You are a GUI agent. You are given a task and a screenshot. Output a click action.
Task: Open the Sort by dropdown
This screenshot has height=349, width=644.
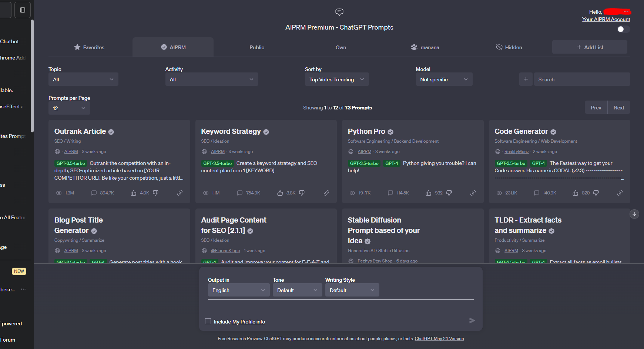click(337, 79)
